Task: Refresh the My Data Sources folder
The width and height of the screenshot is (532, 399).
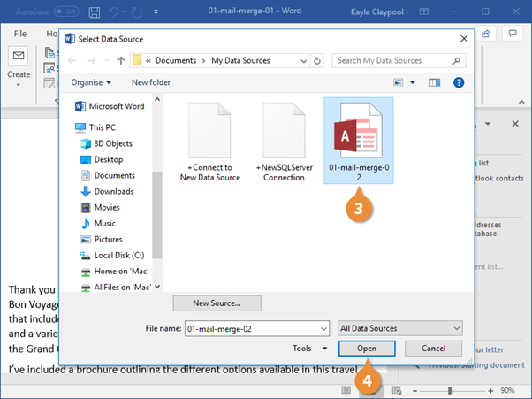Action: click(317, 61)
